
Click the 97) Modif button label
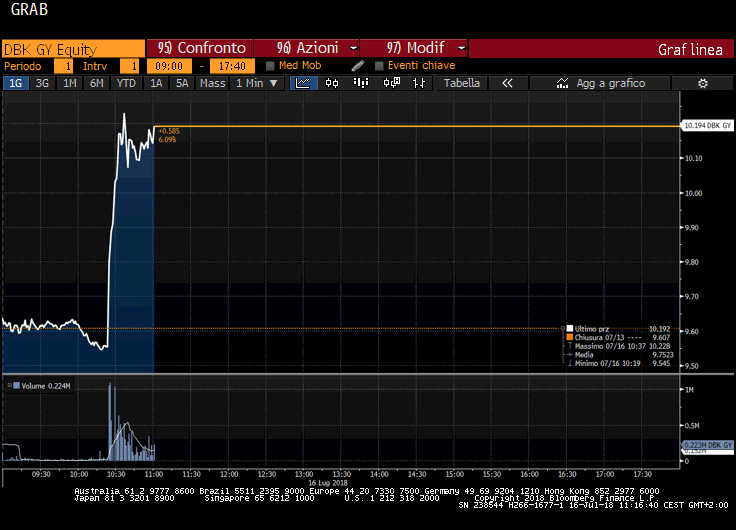click(415, 48)
